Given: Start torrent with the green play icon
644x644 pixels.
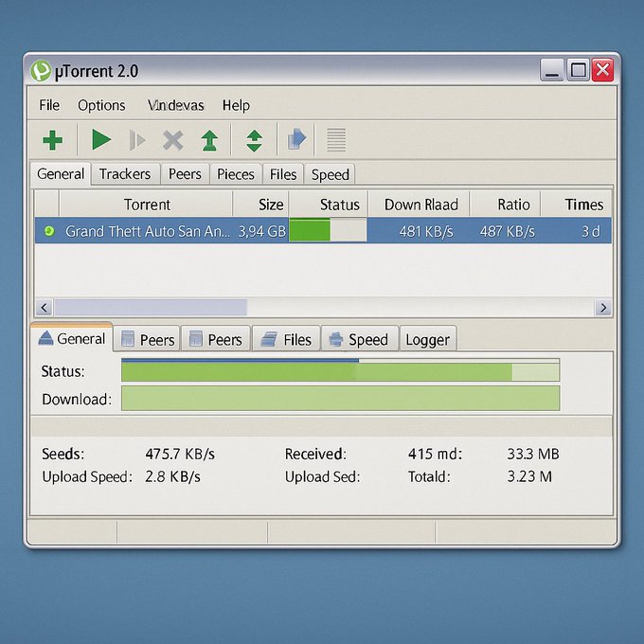Looking at the screenshot, I should [x=101, y=139].
